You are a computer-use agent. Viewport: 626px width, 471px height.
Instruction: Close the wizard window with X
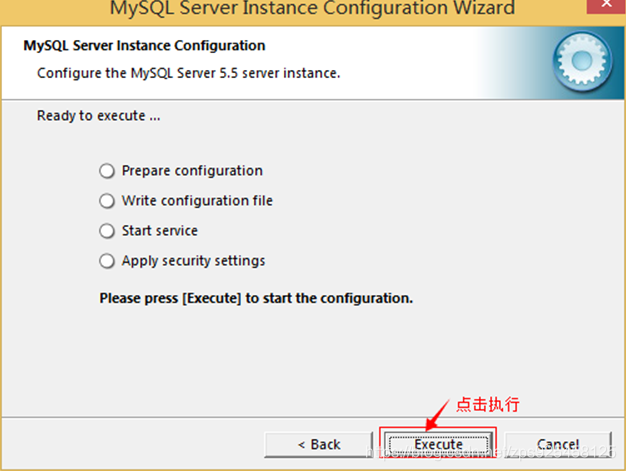(606, 5)
